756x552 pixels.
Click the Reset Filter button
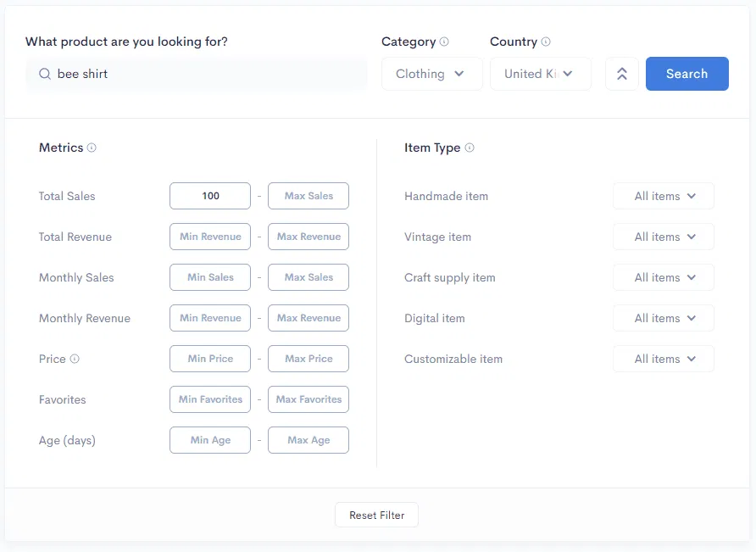(376, 515)
